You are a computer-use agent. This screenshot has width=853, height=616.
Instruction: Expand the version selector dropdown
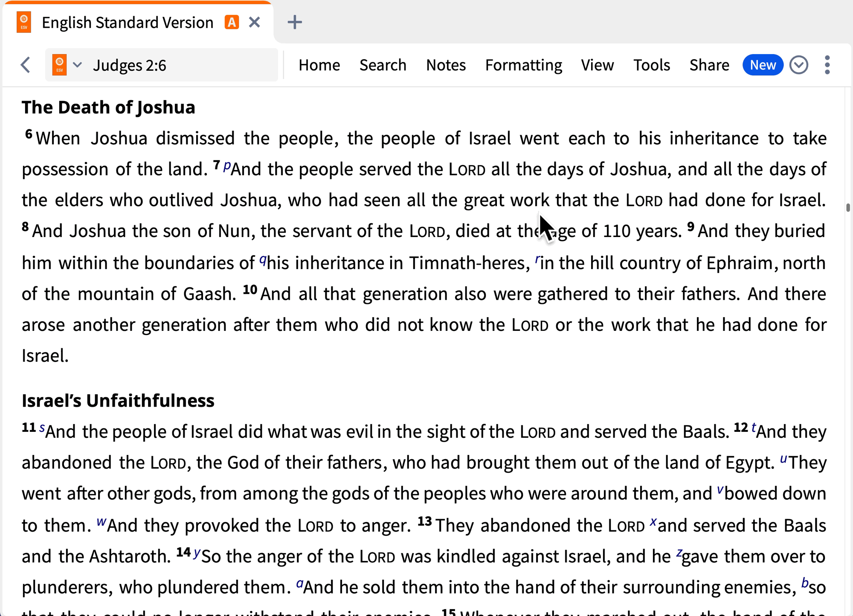click(x=78, y=64)
